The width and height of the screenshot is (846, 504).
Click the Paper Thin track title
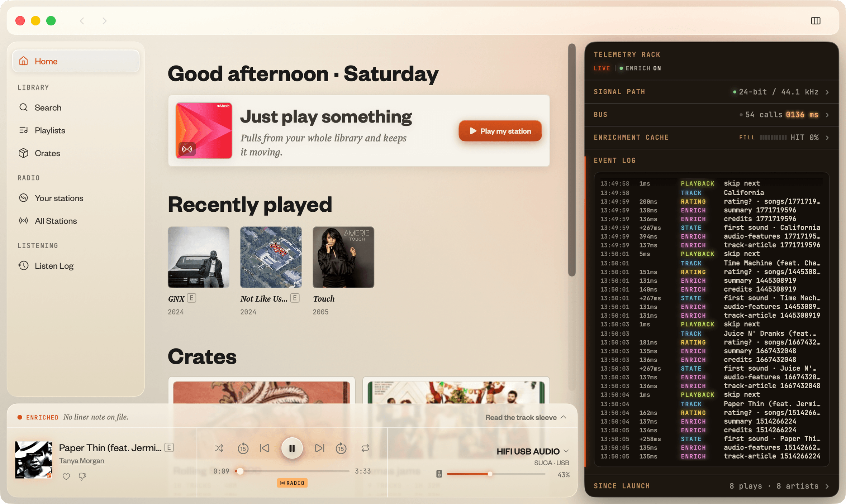coord(110,448)
